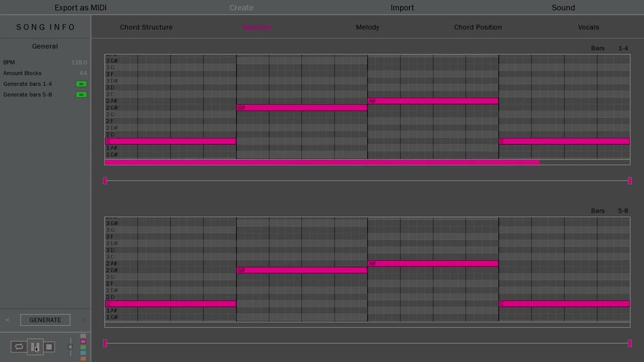Switch to Bassline tab
The height and width of the screenshot is (362, 644).
pos(257,27)
